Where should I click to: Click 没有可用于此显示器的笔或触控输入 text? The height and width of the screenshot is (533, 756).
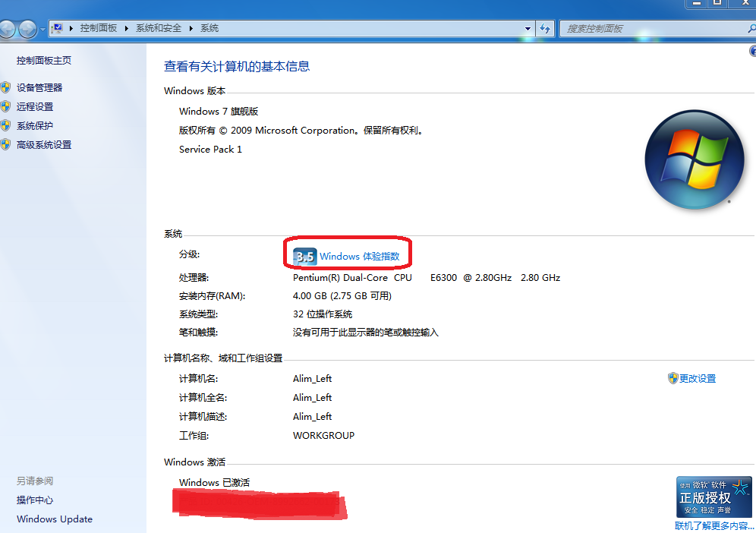[365, 333]
